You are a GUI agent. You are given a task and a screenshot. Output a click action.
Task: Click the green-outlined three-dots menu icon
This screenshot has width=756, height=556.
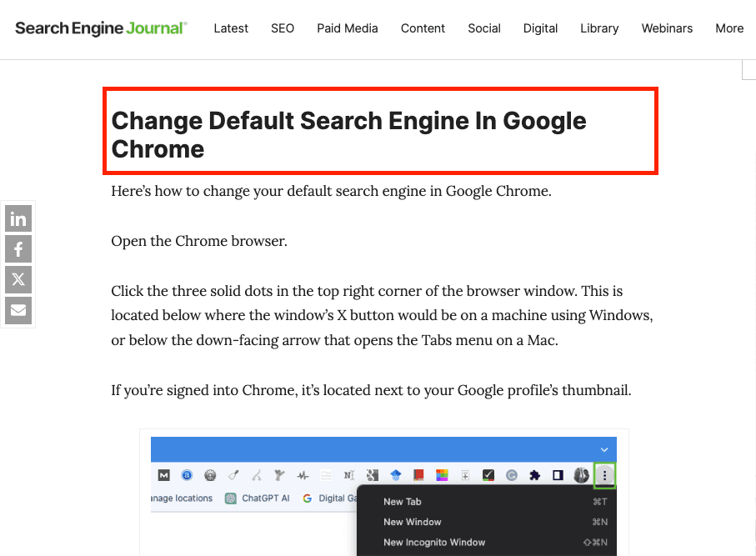(604, 475)
